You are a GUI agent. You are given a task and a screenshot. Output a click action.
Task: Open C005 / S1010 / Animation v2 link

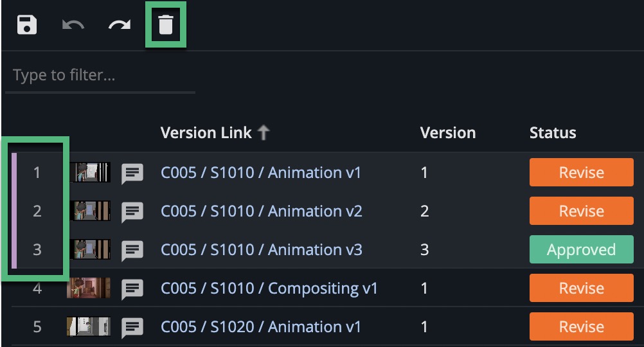(x=261, y=211)
